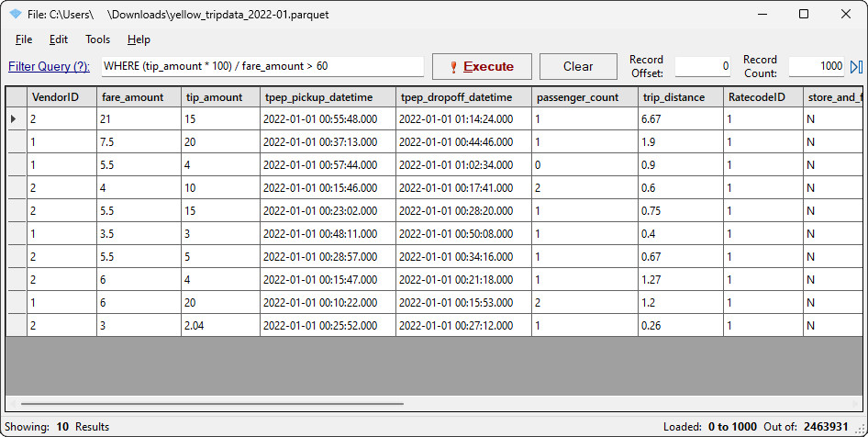The image size is (868, 437).
Task: Select dropoff time 2022-01-01 00:28:20.000 cell
Action: 463,211
